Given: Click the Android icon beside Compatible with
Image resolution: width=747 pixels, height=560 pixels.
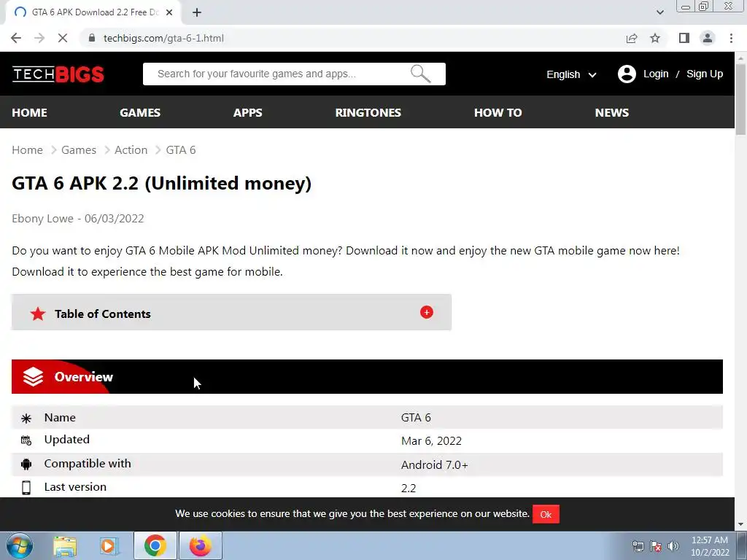Looking at the screenshot, I should [26, 464].
